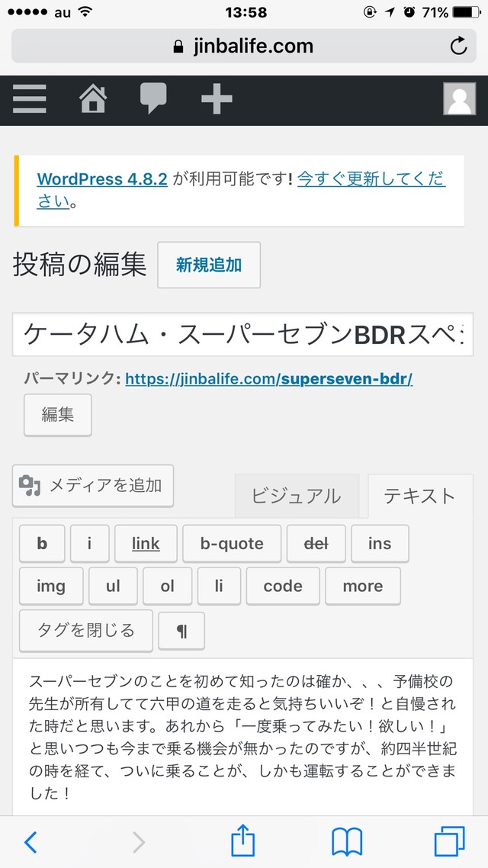
Task: Show Safari tabs overview
Action: point(449,842)
